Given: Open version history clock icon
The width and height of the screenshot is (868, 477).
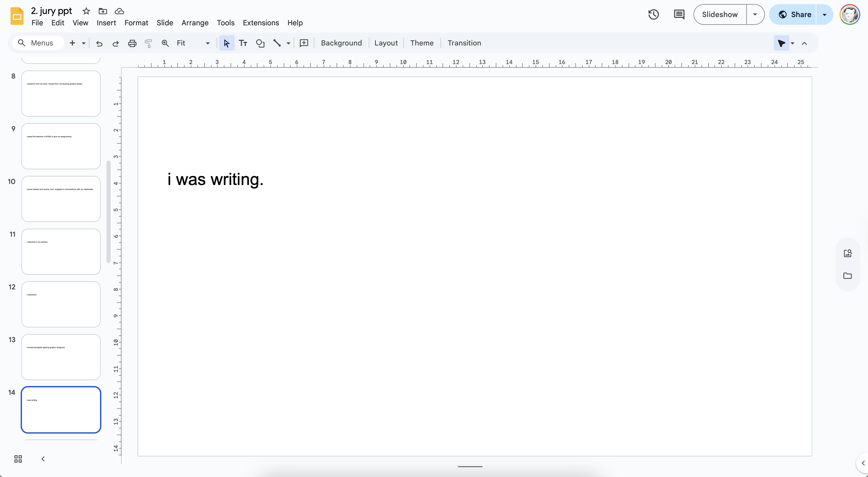Looking at the screenshot, I should coord(653,14).
